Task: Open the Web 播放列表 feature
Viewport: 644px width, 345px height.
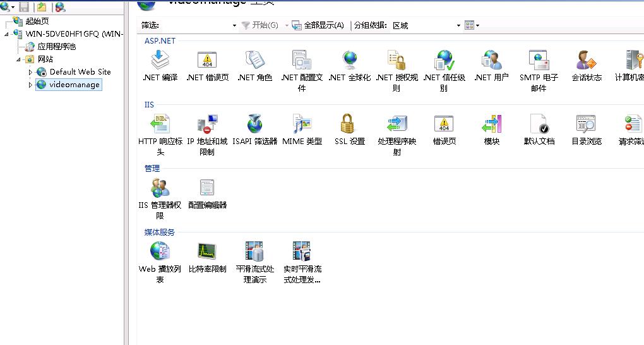Action: tap(160, 262)
